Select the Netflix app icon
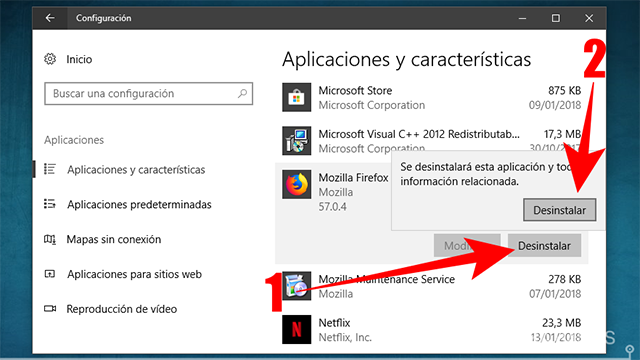640x360 pixels. pyautogui.click(x=296, y=329)
